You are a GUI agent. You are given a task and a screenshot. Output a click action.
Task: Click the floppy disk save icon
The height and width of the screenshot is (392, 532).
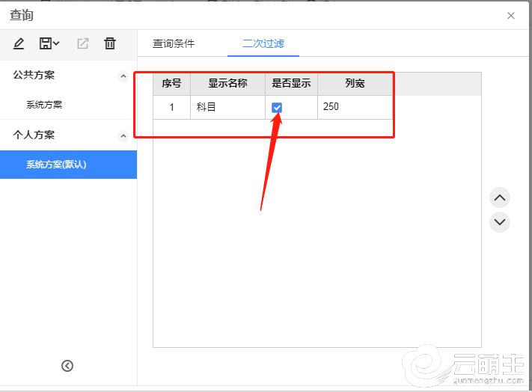tap(46, 43)
